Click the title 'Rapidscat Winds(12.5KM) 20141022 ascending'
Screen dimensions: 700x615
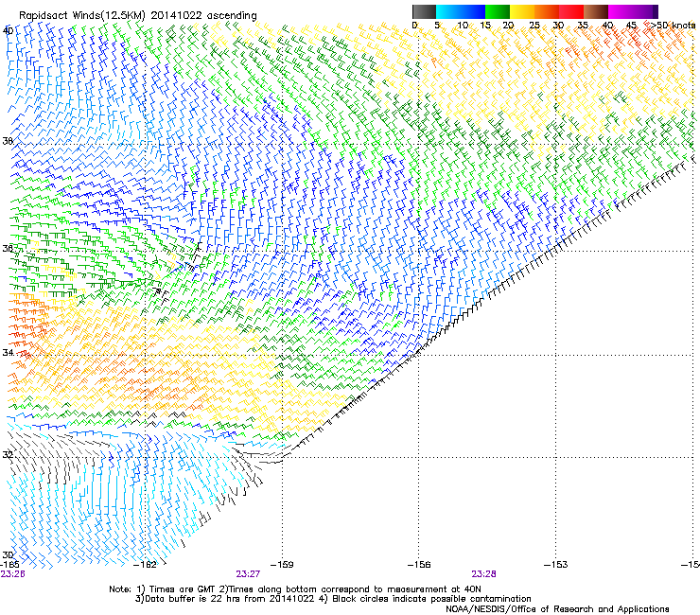click(138, 16)
